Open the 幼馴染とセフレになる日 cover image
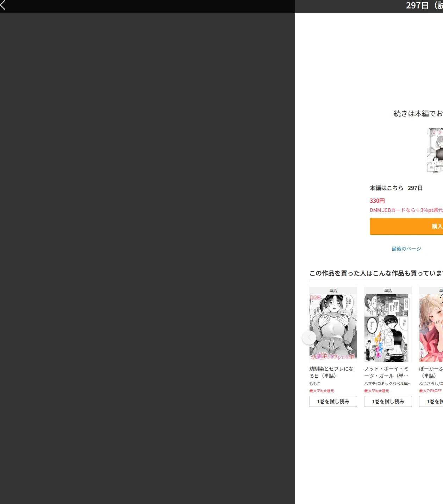443x504 pixels. click(333, 328)
